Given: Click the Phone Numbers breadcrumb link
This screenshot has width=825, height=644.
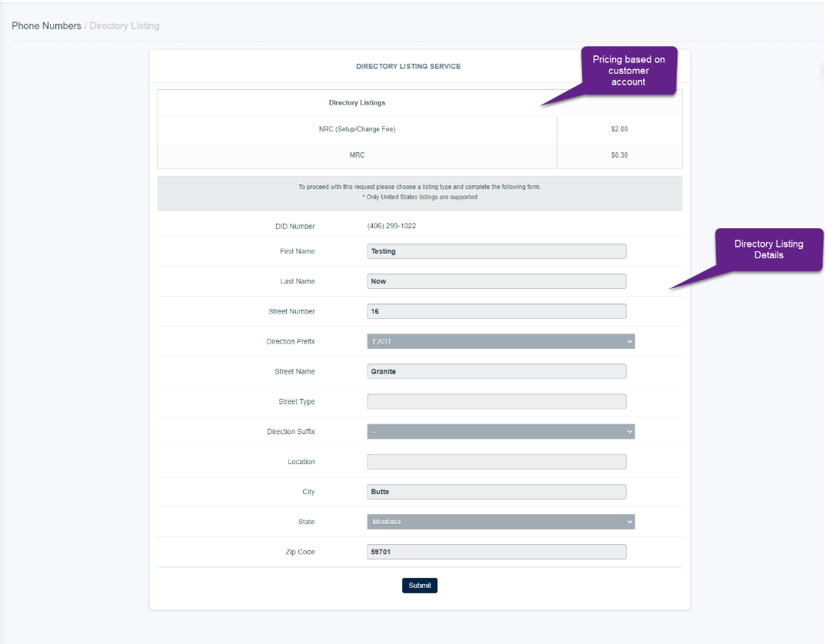Looking at the screenshot, I should click(46, 26).
